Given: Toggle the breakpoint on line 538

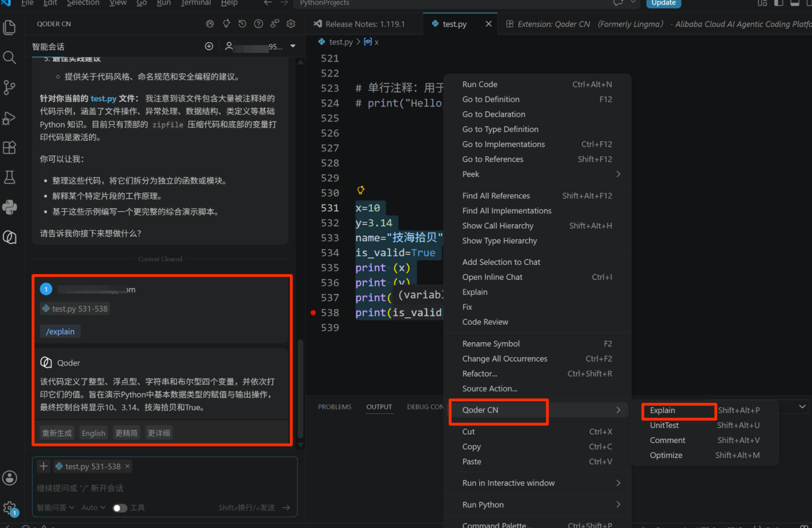Looking at the screenshot, I should (313, 313).
